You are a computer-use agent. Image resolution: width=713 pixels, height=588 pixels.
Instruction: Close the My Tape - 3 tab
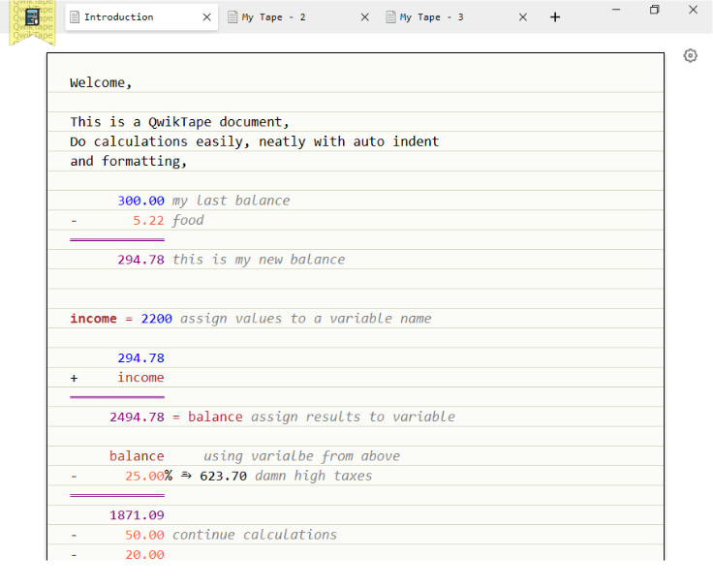point(523,17)
